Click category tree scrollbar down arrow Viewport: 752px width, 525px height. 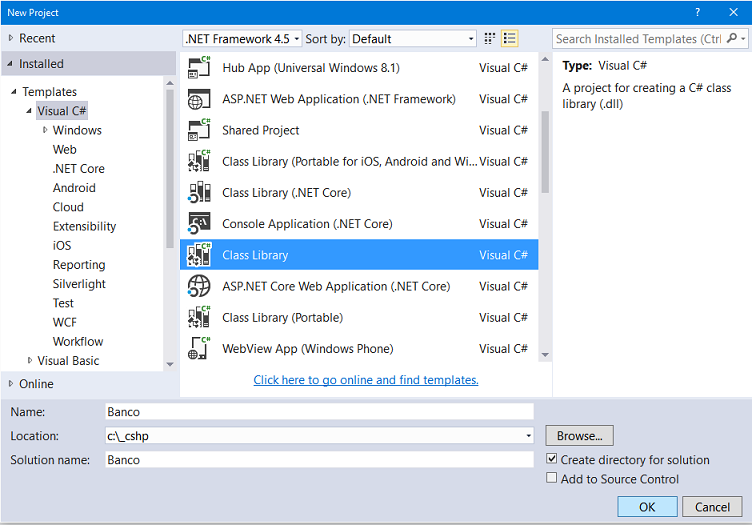(170, 364)
